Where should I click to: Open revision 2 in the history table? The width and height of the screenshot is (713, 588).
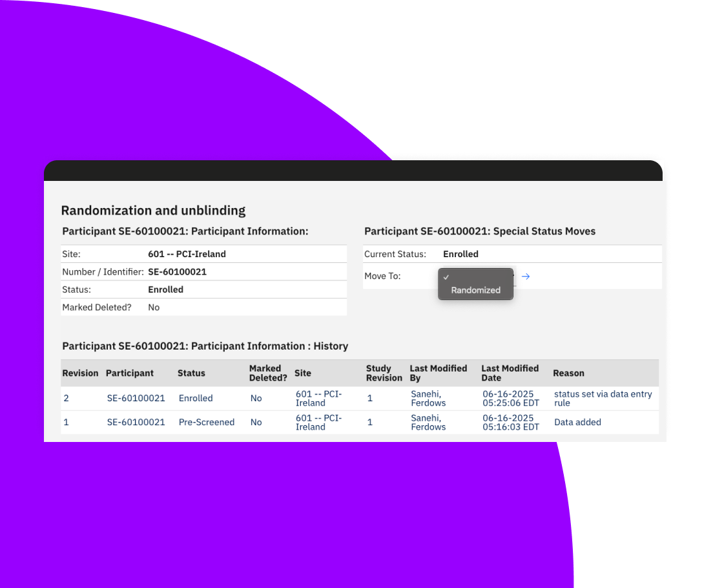point(66,398)
